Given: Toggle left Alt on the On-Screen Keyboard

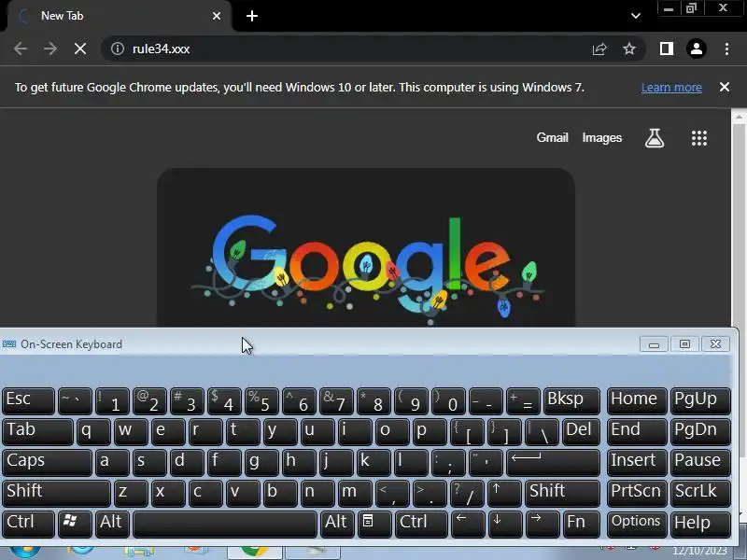Looking at the screenshot, I should click(112, 524).
